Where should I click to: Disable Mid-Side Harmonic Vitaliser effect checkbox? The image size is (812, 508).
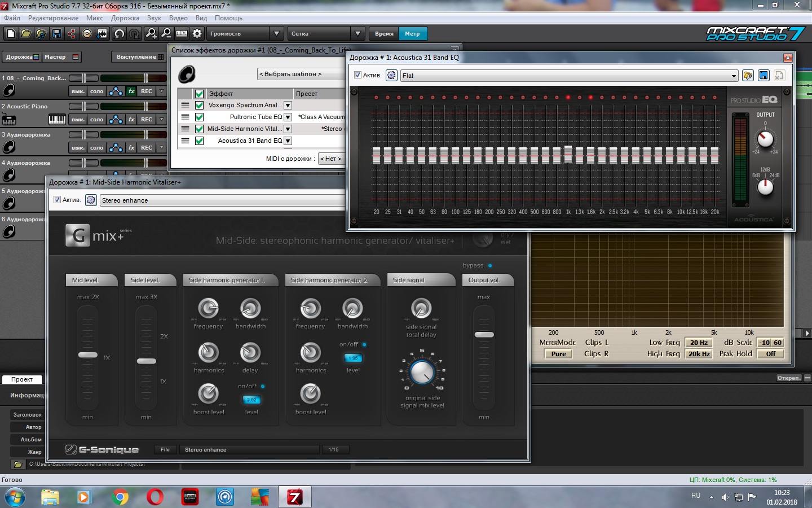(199, 129)
